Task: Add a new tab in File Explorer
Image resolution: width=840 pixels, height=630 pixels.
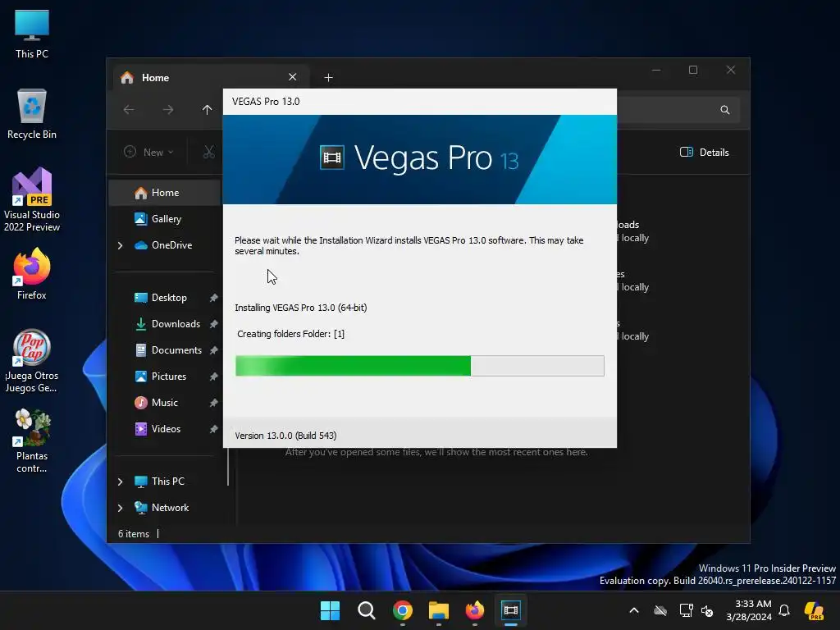Action: (x=328, y=78)
